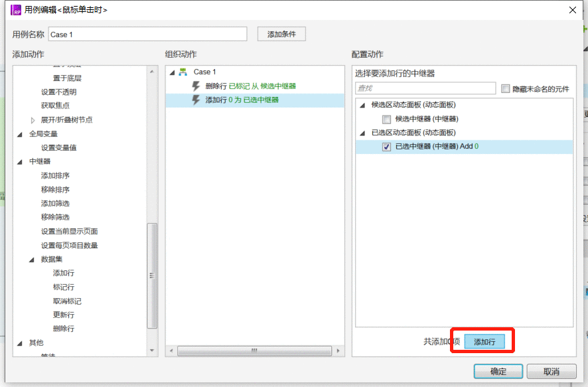Choose 添加行 in action list
This screenshot has height=387, width=588.
tap(63, 273)
